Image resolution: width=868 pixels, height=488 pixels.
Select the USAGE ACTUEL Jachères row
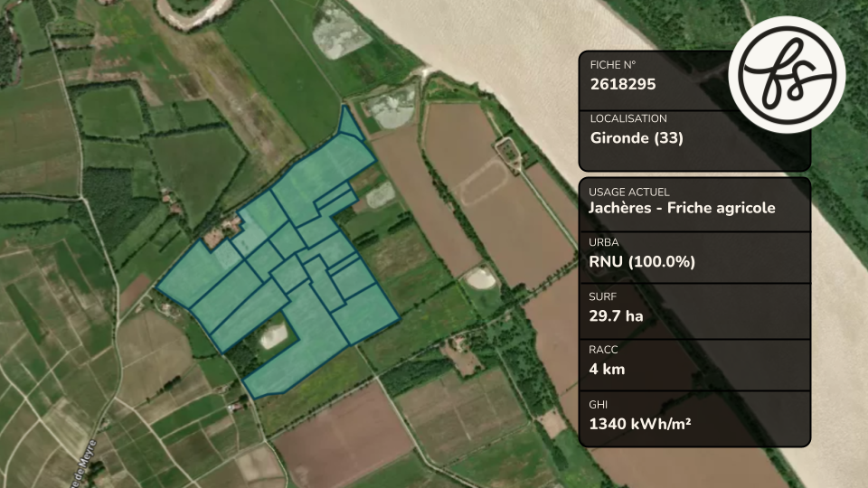click(x=694, y=204)
